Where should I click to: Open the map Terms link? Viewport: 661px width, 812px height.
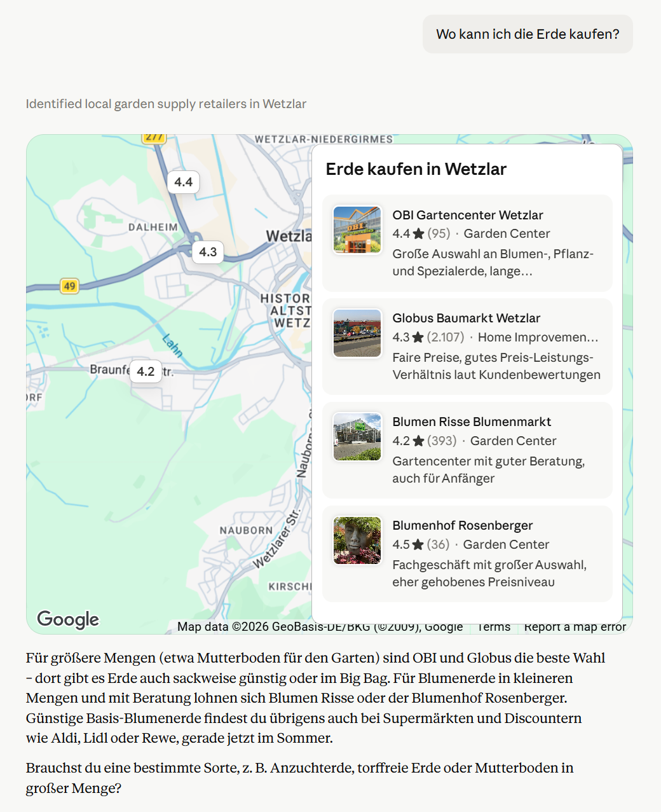pos(494,626)
